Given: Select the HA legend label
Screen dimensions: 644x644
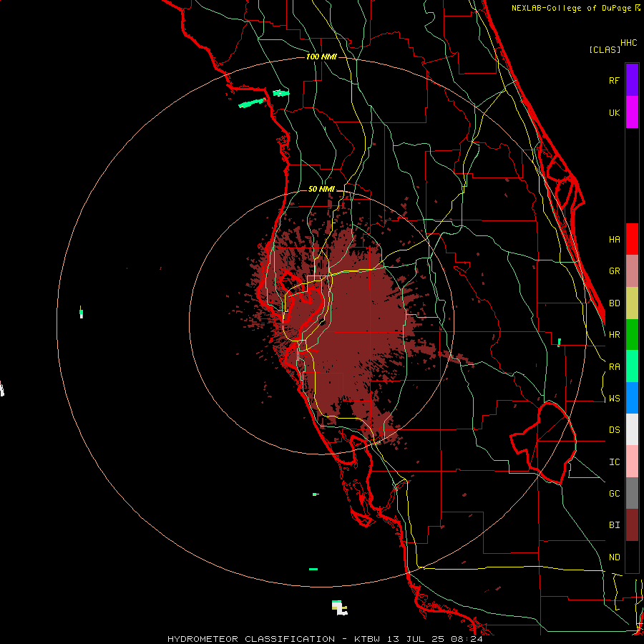Looking at the screenshot, I should pyautogui.click(x=615, y=240).
